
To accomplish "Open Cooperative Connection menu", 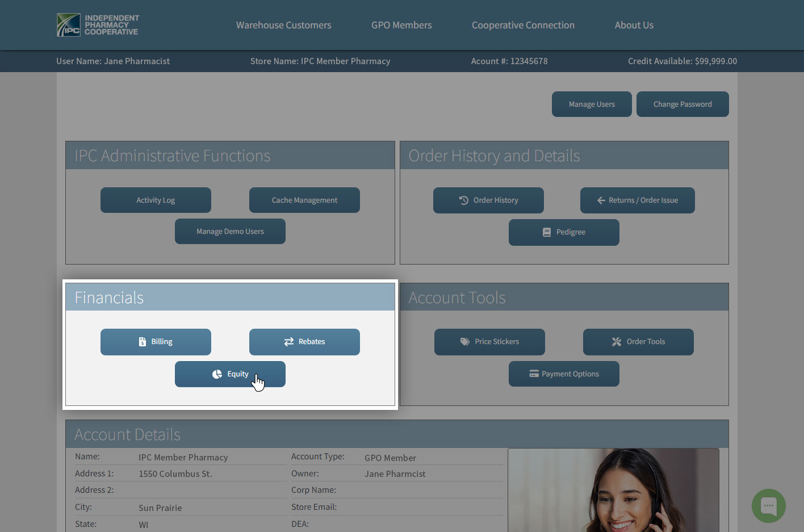I will (523, 25).
